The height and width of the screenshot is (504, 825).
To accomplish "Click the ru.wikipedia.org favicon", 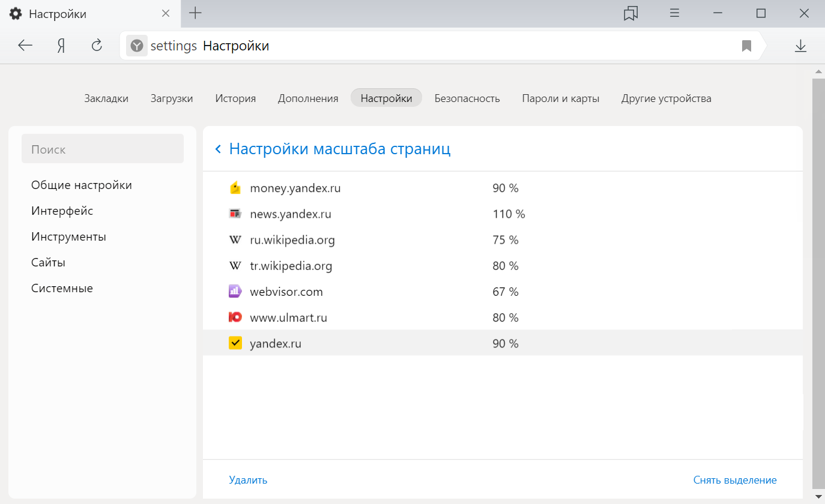I will coord(235,240).
